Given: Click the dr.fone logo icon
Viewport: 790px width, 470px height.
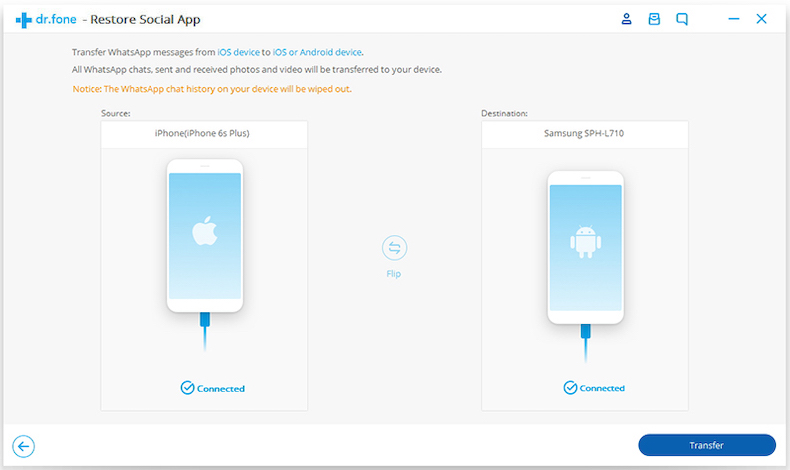Looking at the screenshot, I should tap(23, 20).
